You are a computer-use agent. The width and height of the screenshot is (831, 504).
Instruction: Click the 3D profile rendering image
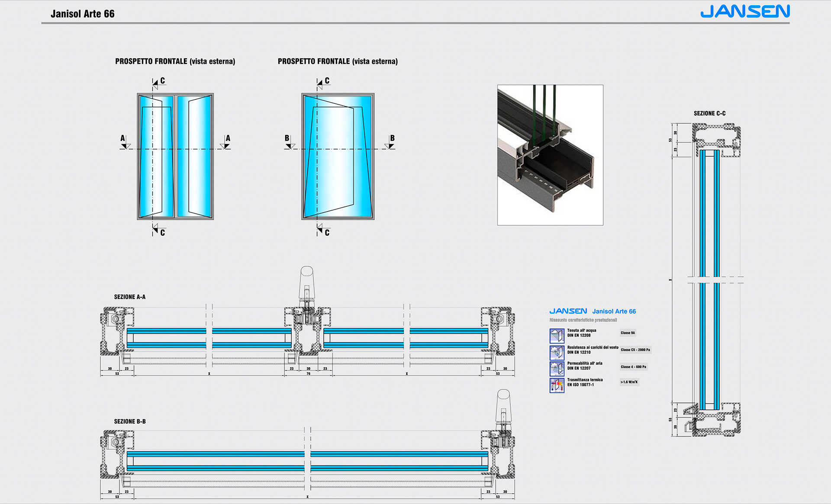pyautogui.click(x=550, y=155)
